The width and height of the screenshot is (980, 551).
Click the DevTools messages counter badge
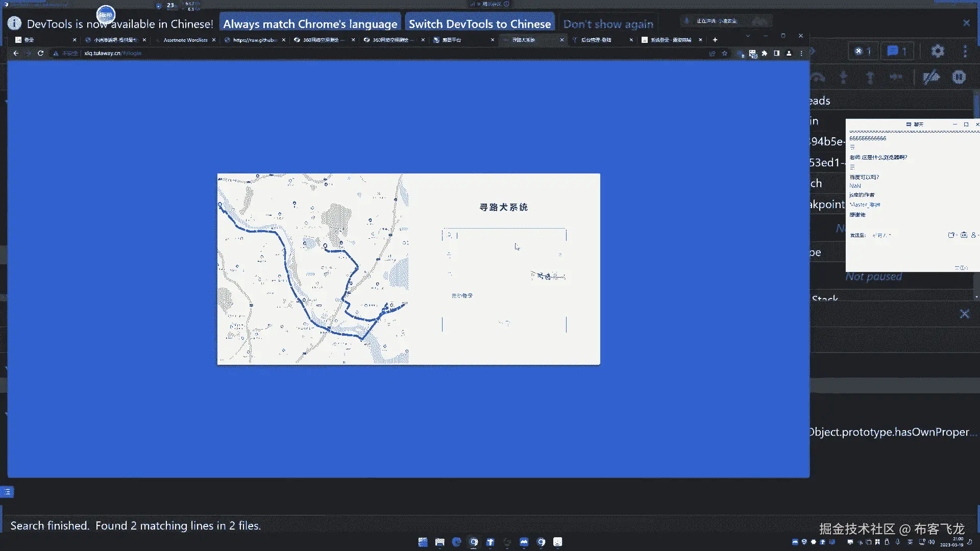(x=897, y=51)
